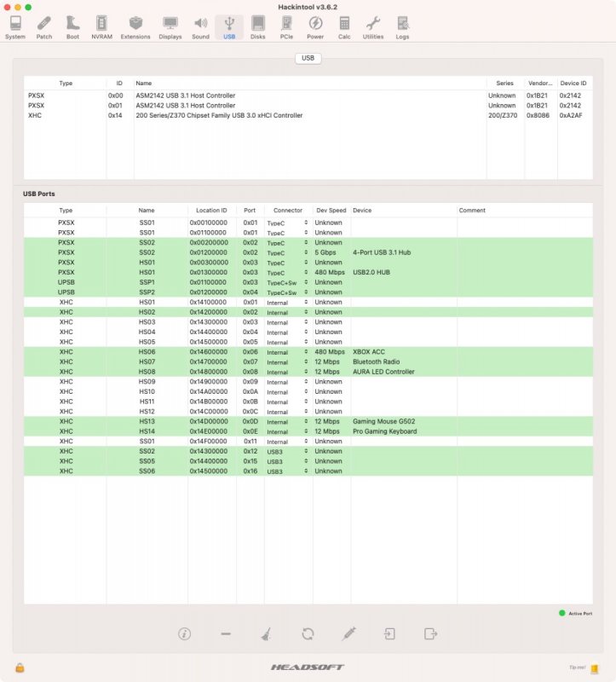Open connector dropdown for SS02 0x01200000
The image size is (616, 682).
tap(287, 252)
